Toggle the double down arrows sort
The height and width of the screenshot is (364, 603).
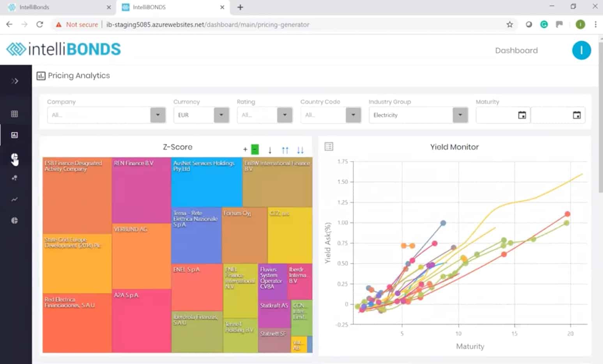coord(300,150)
